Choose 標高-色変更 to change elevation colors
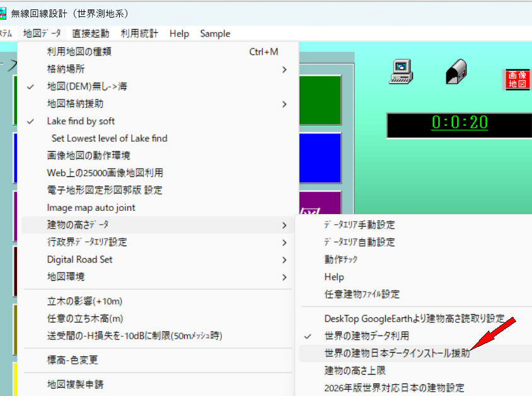The height and width of the screenshot is (396, 532). 72,360
